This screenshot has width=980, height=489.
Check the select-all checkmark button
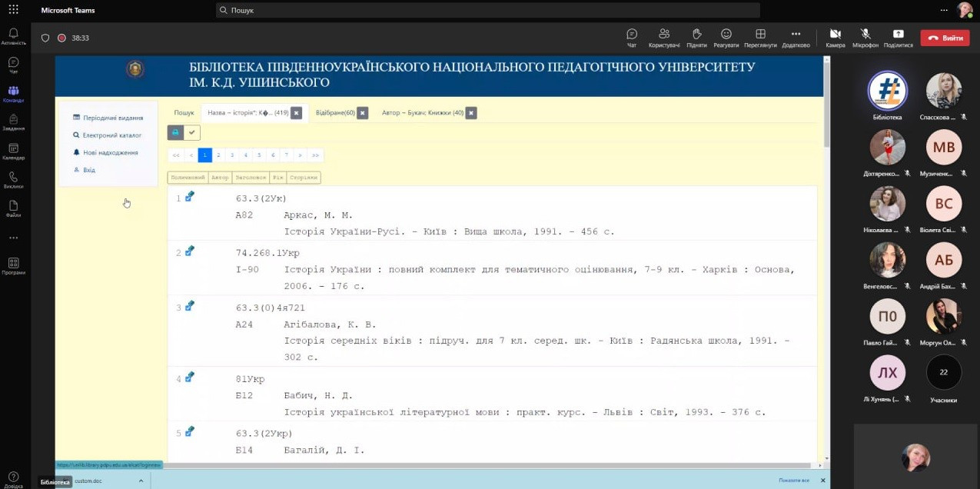click(192, 133)
